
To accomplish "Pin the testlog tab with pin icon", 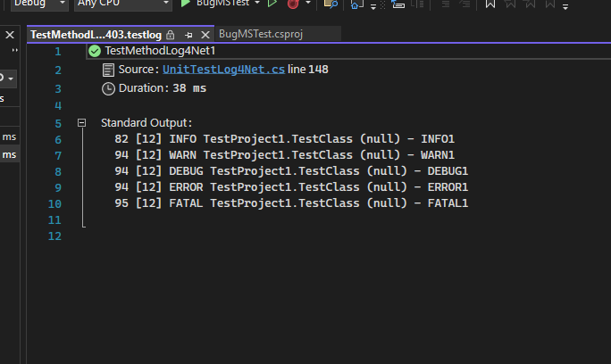I will click(188, 35).
